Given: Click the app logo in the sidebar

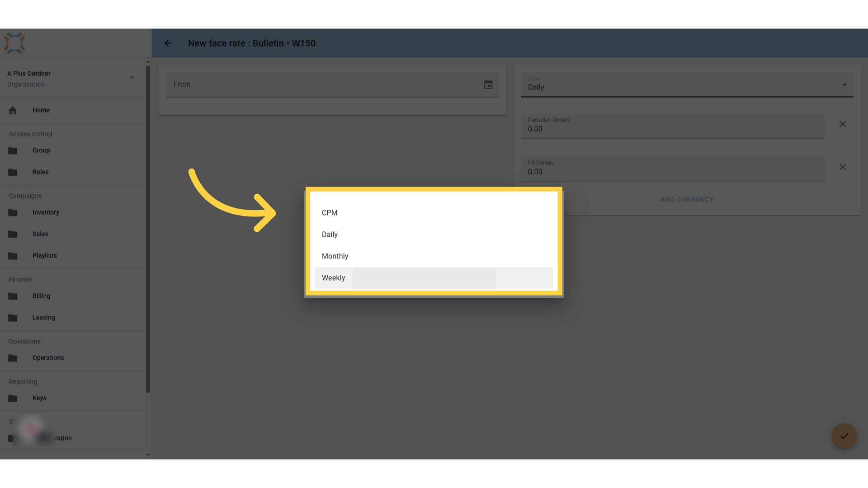Looking at the screenshot, I should (14, 43).
